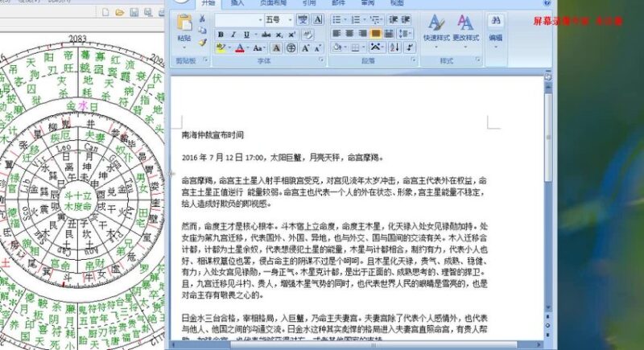
Task: Click the Open folder icon in chart window
Action: 119,12
